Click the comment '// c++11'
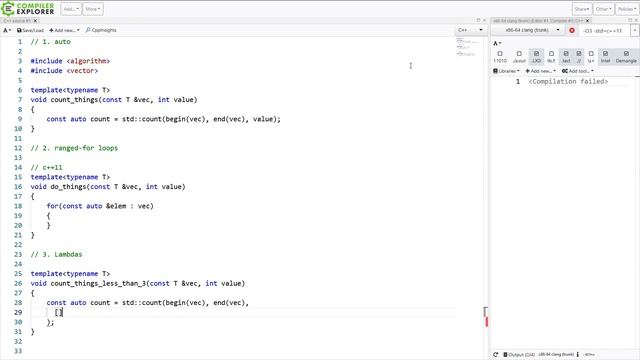640x360 pixels. (47, 168)
